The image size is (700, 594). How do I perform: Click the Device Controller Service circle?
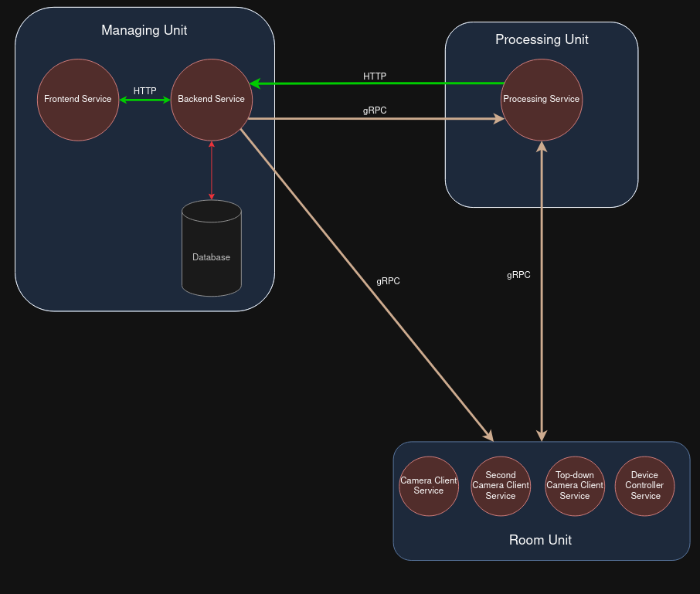pyautogui.click(x=645, y=486)
